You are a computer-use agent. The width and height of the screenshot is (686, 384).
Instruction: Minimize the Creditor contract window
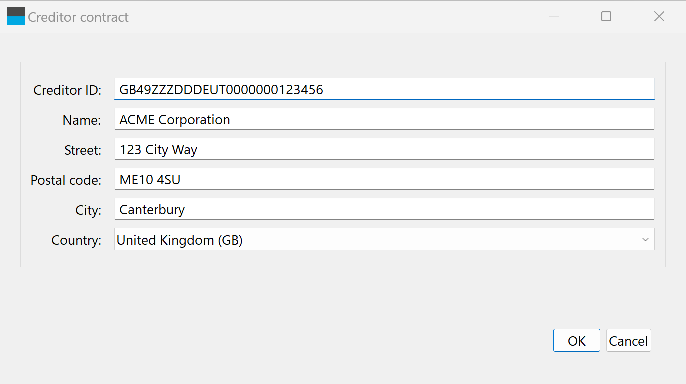(x=554, y=17)
